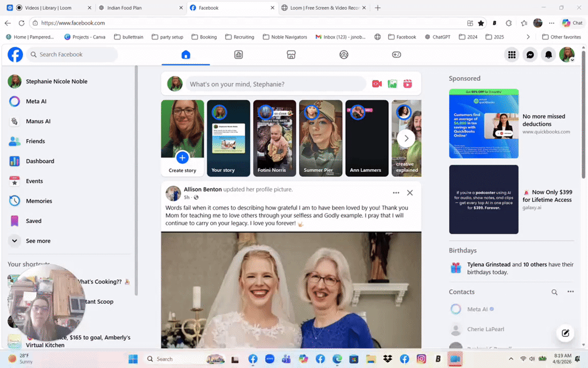Start a live video from the composer
Image resolution: width=588 pixels, height=368 pixels.
point(377,84)
